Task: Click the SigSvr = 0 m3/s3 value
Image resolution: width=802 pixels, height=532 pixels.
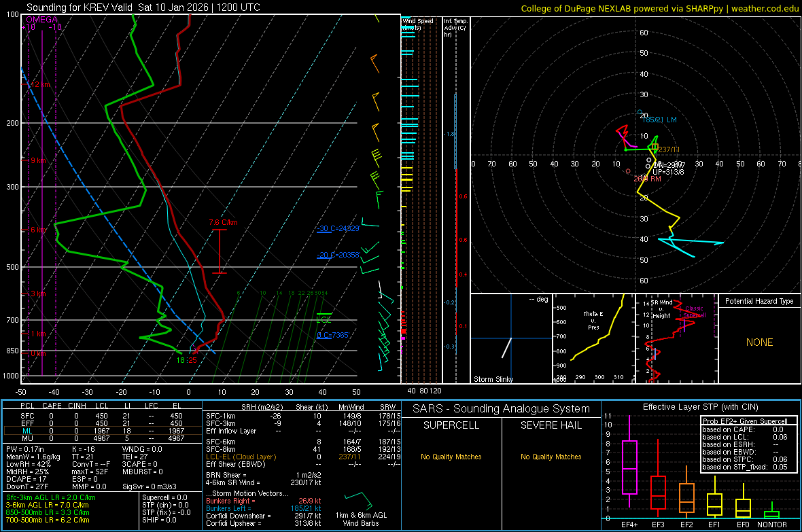Action: [150, 486]
